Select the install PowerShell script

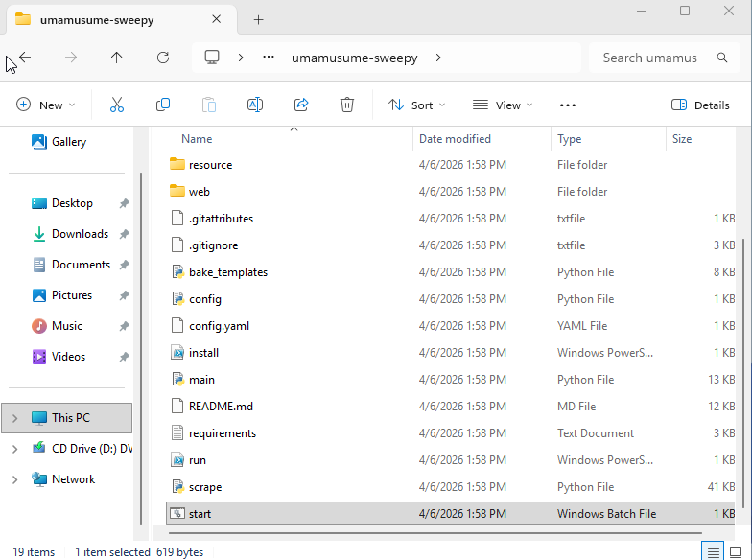pos(451,353)
